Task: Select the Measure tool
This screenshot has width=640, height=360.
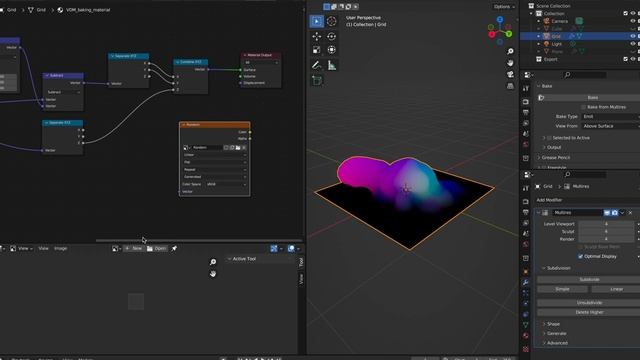Action: coord(331,65)
